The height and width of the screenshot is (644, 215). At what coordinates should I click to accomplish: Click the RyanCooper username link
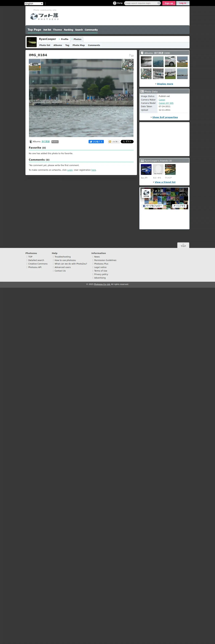48,39
